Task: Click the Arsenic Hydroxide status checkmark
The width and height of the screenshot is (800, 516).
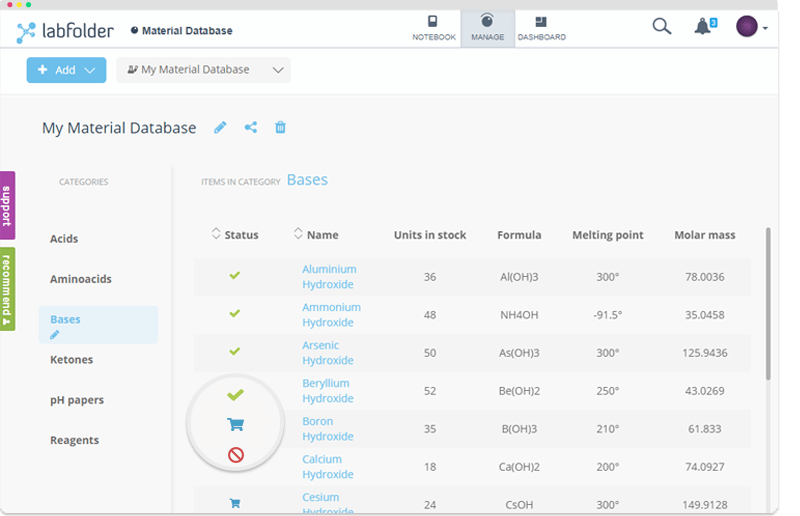Action: (x=235, y=351)
